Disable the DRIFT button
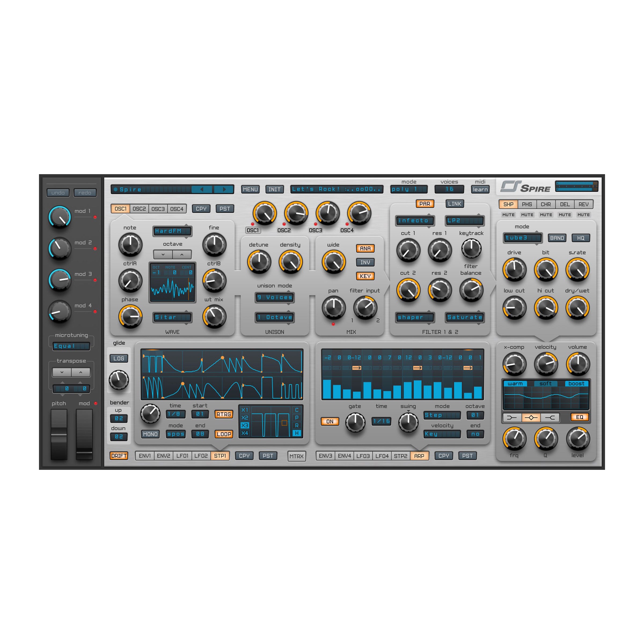 [119, 456]
